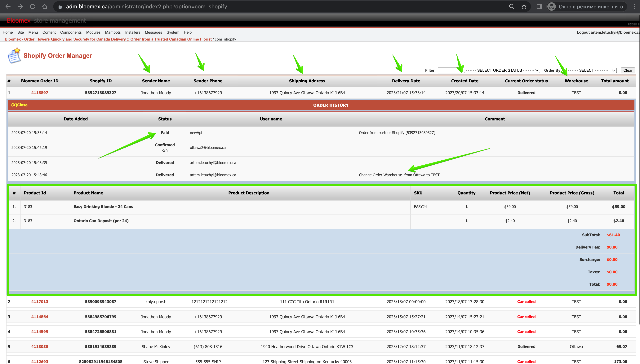Open the Mambots menu

(x=113, y=32)
